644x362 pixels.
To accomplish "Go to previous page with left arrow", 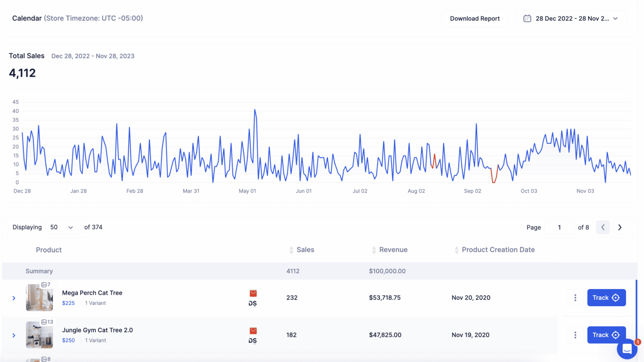I will tap(602, 227).
